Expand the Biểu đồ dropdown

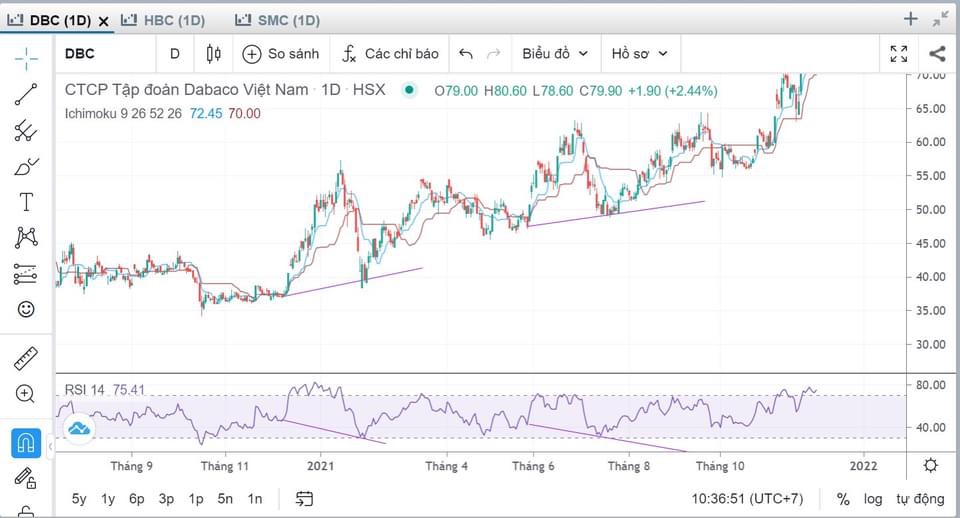555,54
